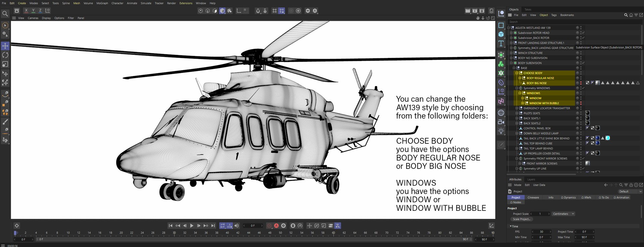Screen dimensions: 644x247
Task: Open the Centimeters unit dropdown
Action: coord(563,214)
